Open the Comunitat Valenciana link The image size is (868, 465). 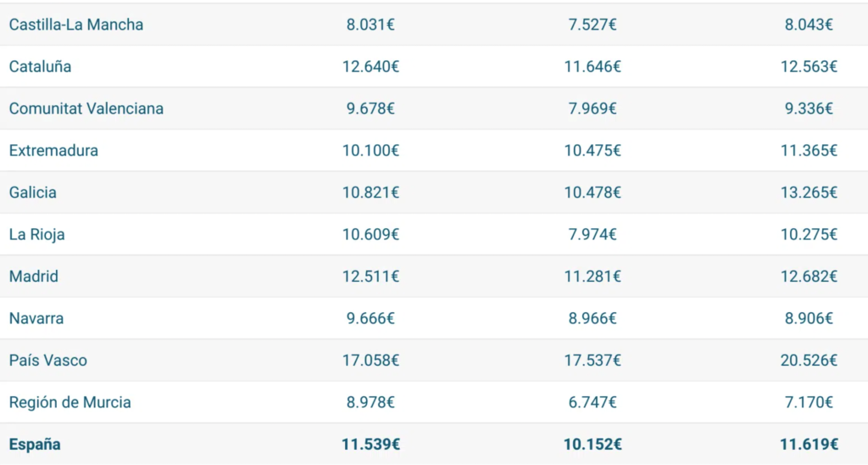86,109
